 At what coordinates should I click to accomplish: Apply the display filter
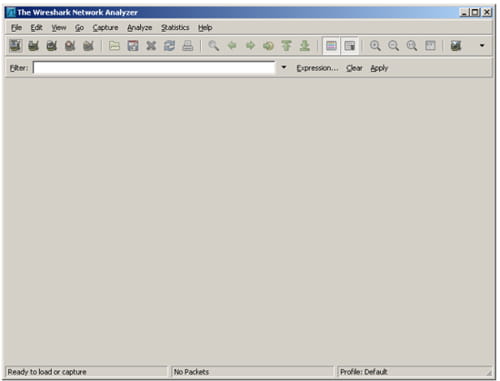[379, 68]
